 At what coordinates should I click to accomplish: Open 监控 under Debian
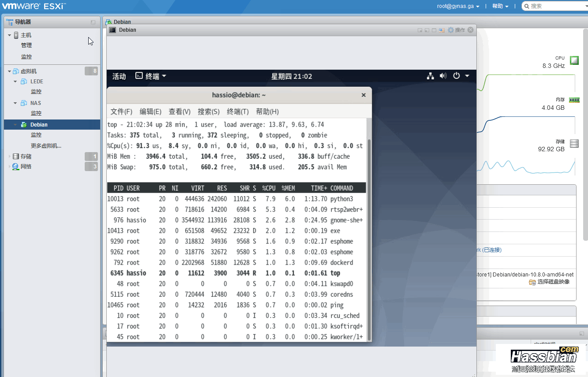click(x=36, y=135)
